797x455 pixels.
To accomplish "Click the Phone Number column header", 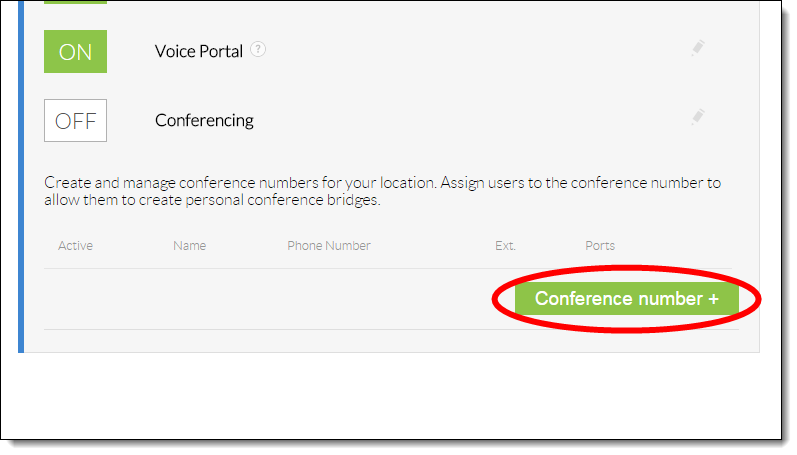I will coord(328,246).
